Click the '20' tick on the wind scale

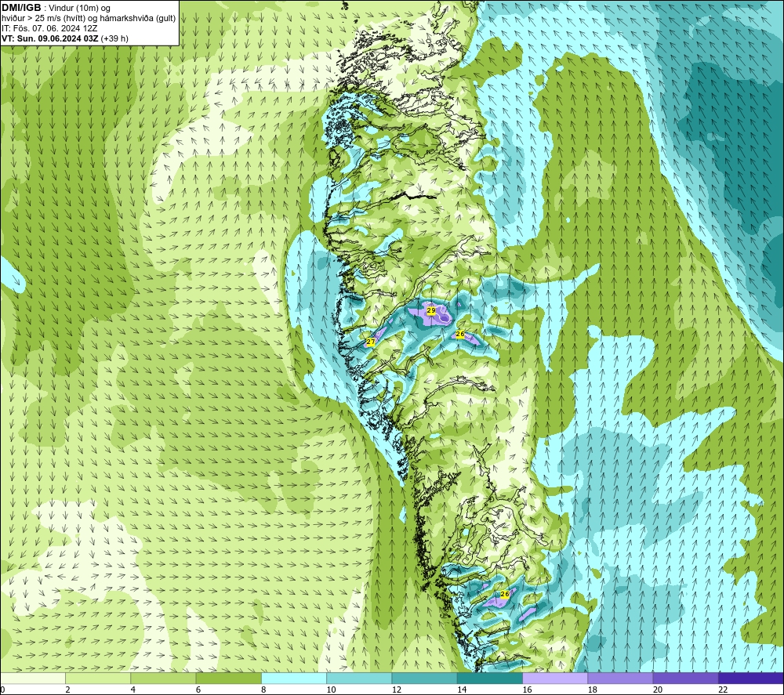658,690
